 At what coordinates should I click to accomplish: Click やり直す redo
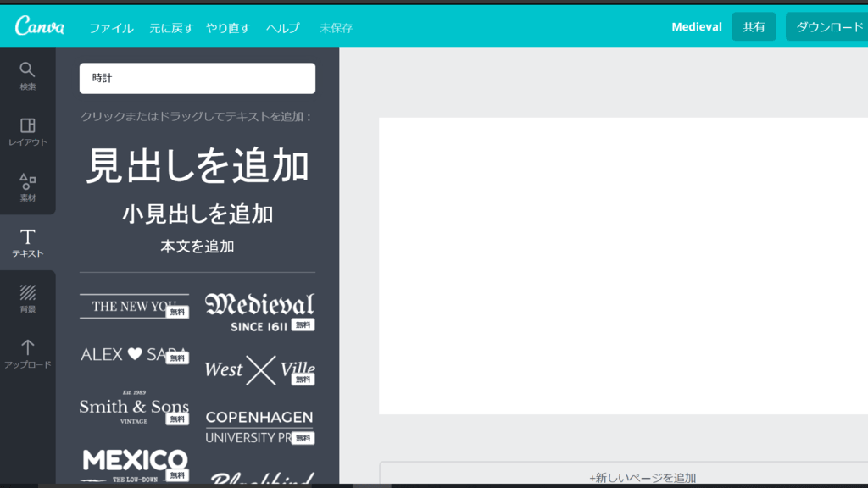(228, 28)
